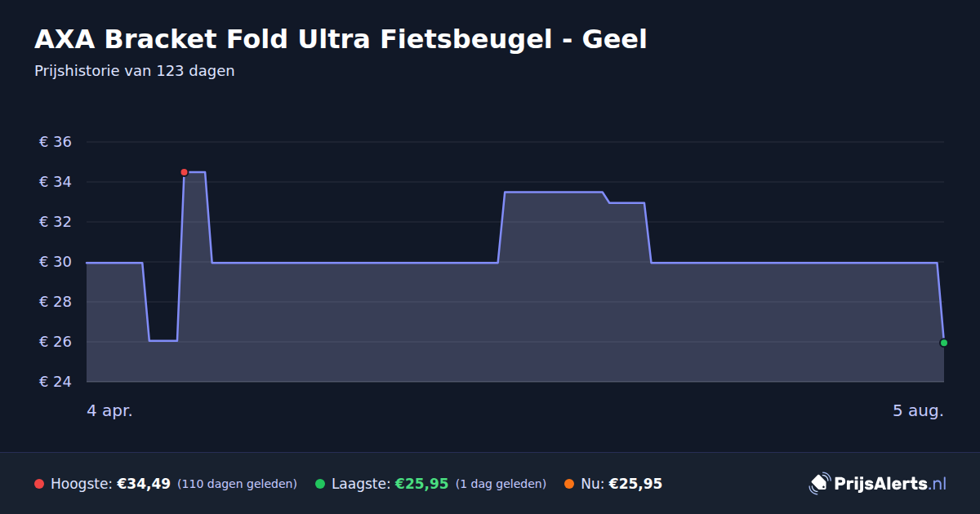980x514 pixels.
Task: Click the green lowest-price marker on chart
Action: [944, 343]
